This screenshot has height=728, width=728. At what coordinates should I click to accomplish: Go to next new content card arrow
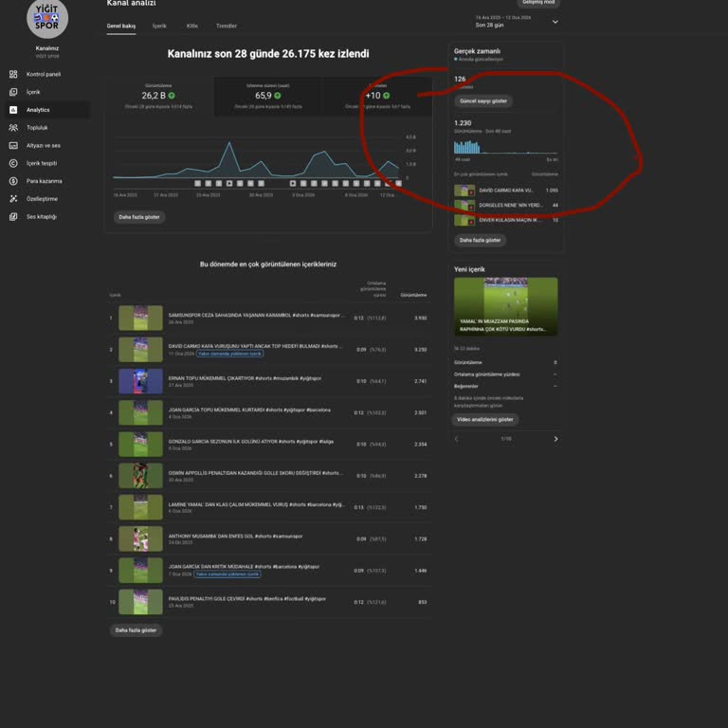pos(555,439)
